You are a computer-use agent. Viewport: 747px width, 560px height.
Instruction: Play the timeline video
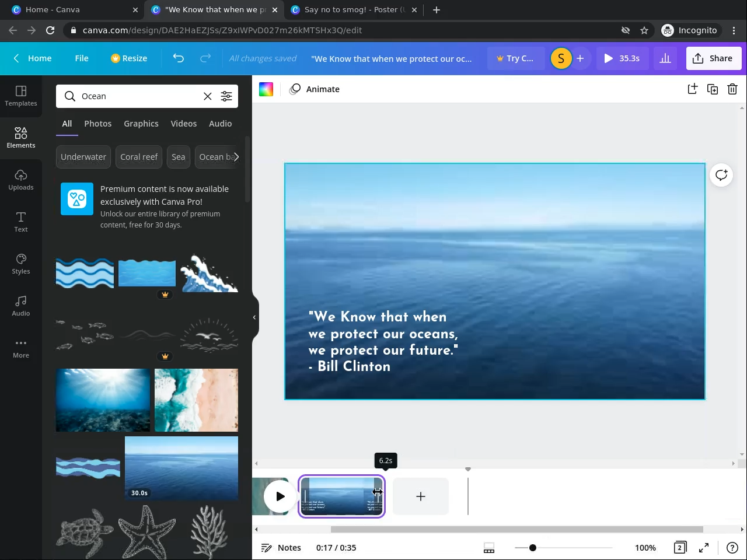[280, 496]
